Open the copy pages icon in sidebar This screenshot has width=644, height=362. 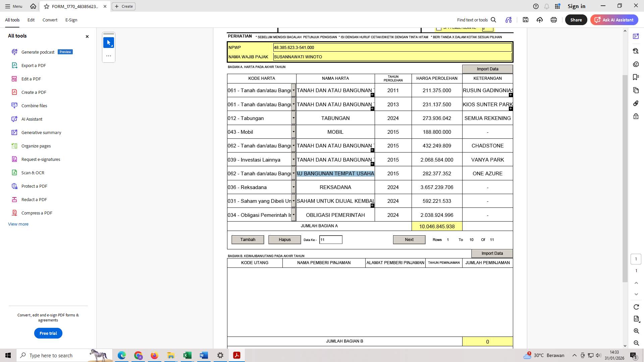pos(636,90)
